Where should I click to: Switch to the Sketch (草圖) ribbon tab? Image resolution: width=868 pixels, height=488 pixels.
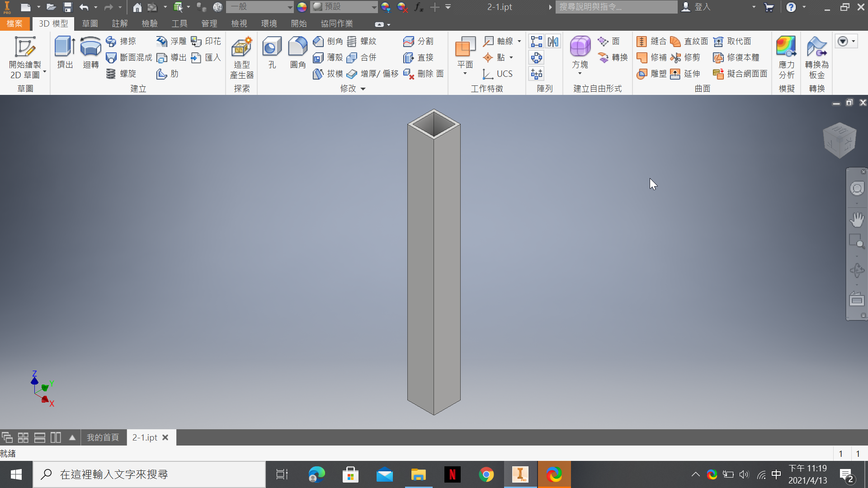(90, 23)
